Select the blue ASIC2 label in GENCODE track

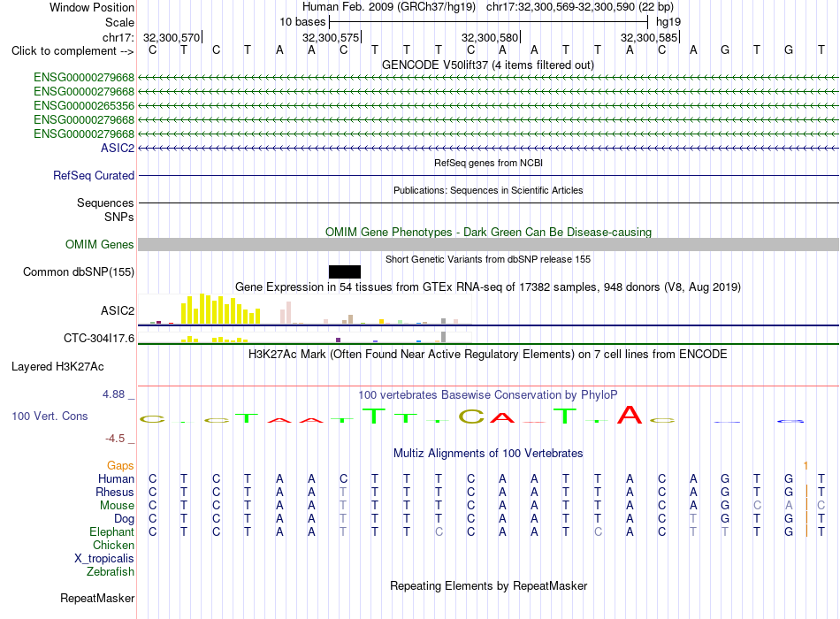coord(118,148)
